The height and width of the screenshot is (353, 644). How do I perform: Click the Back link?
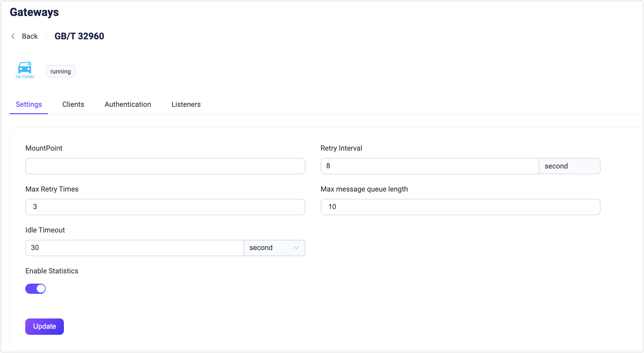pos(29,36)
